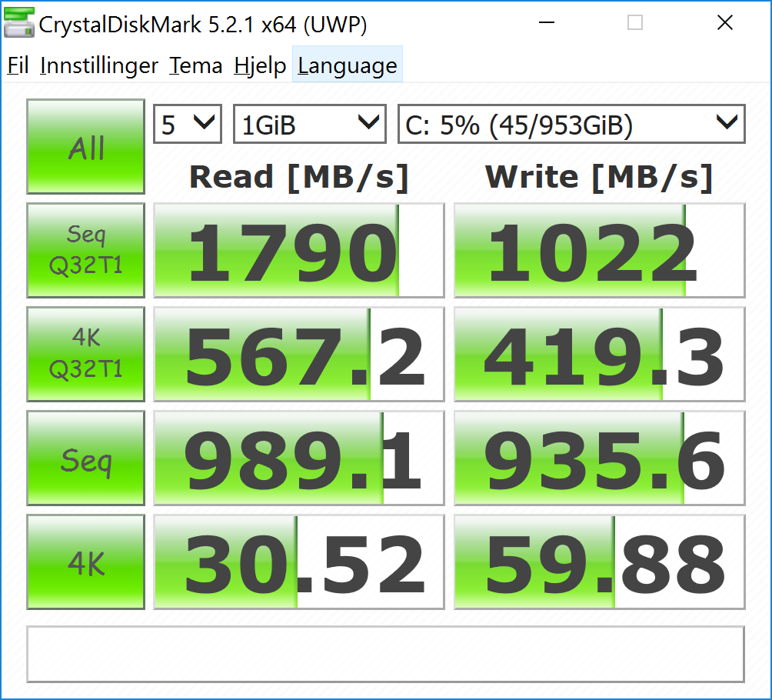Viewport: 772px width, 700px height.
Task: Run the plain 4K test
Action: (85, 562)
